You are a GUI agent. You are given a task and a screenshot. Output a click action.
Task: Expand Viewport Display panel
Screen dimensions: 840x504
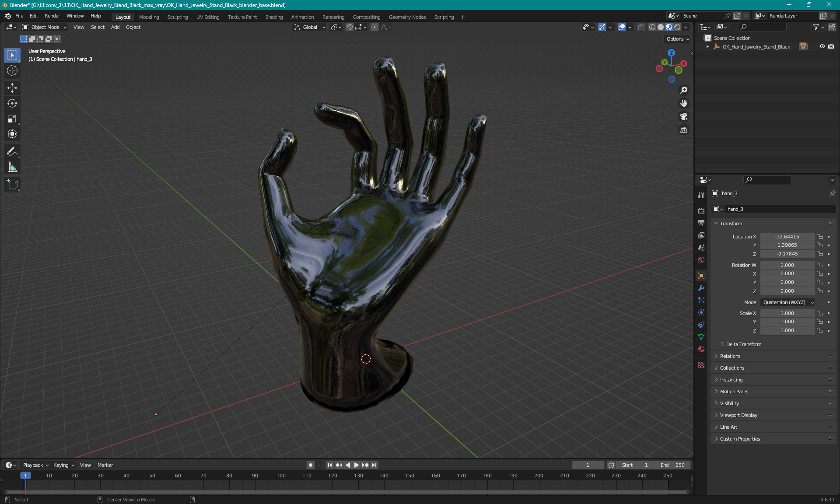738,415
